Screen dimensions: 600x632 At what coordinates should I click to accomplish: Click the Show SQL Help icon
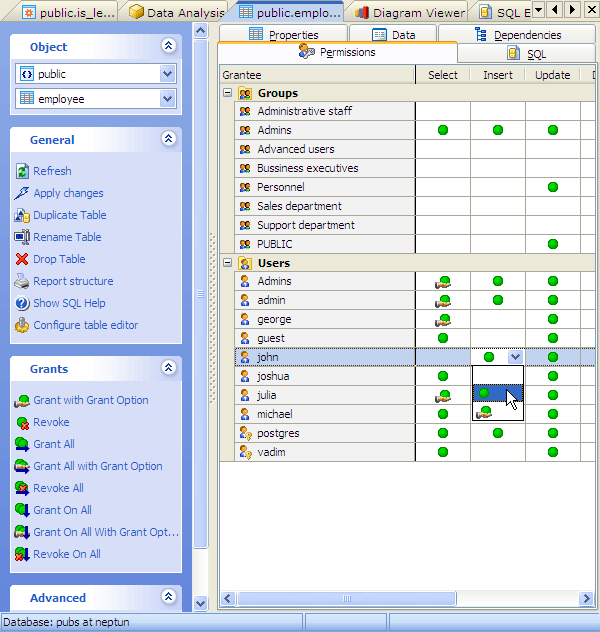tap(23, 303)
